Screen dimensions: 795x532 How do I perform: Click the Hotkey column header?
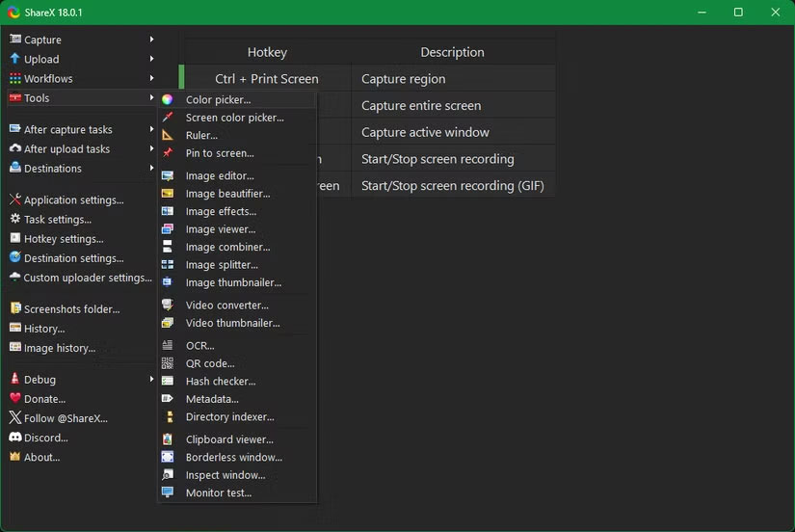click(x=267, y=52)
